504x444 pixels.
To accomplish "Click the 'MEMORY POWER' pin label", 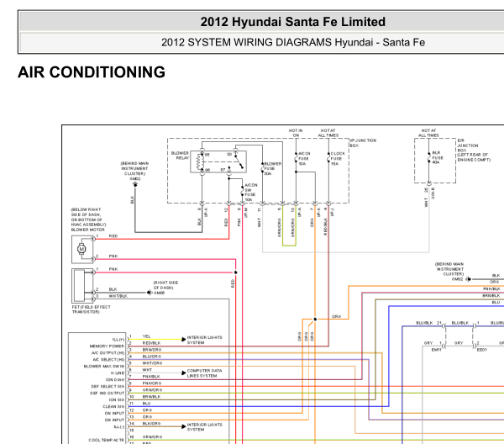I will (x=107, y=346).
